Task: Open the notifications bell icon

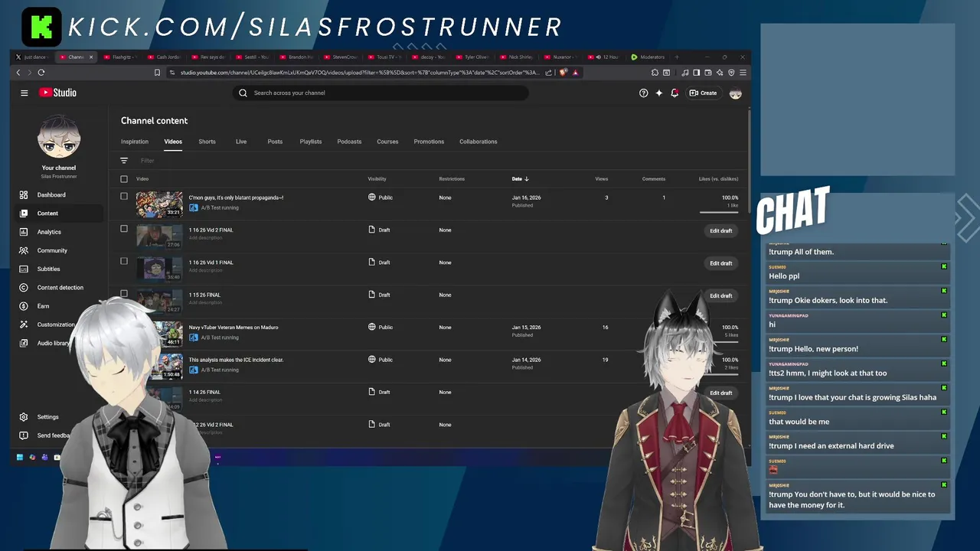Action: (675, 93)
